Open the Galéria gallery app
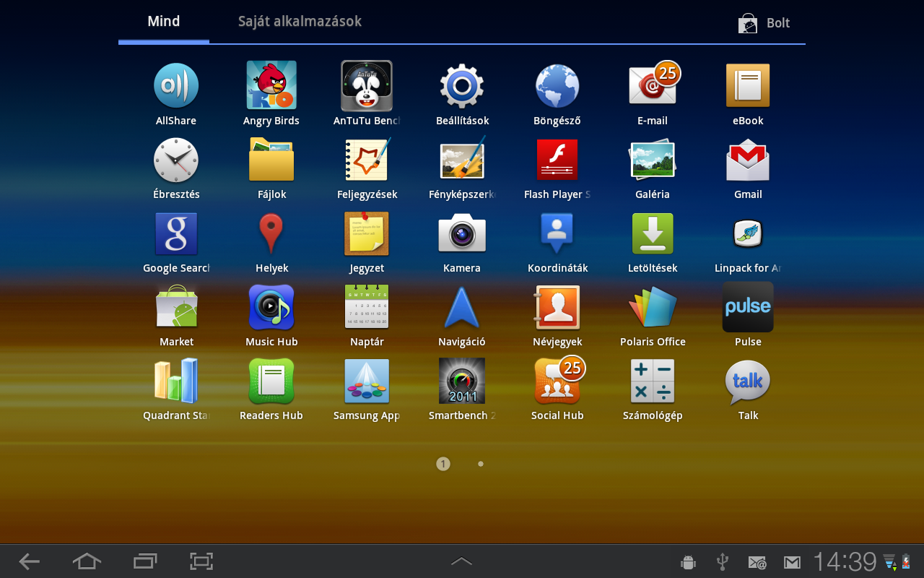Image resolution: width=924 pixels, height=578 pixels. (653, 160)
